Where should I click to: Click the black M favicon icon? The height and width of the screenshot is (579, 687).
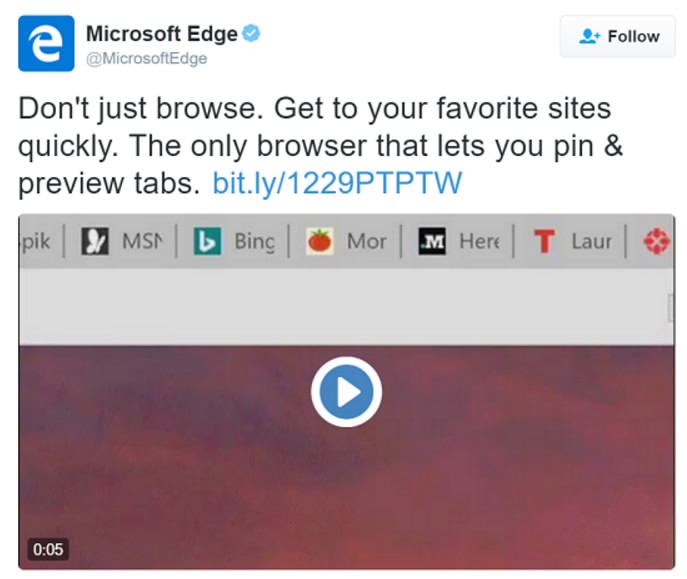pyautogui.click(x=432, y=242)
